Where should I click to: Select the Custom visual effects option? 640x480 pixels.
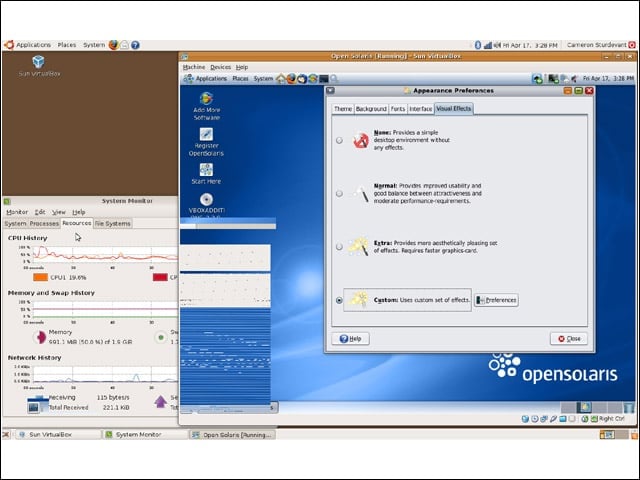(339, 300)
